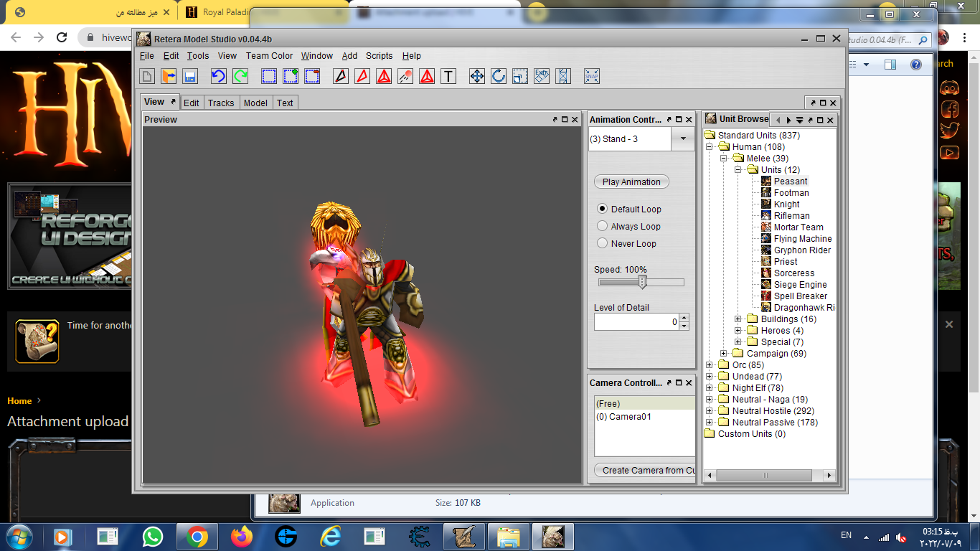The width and height of the screenshot is (980, 551).
Task: Choose the Add-to-selection rectangle with green plus
Action: pyautogui.click(x=291, y=76)
